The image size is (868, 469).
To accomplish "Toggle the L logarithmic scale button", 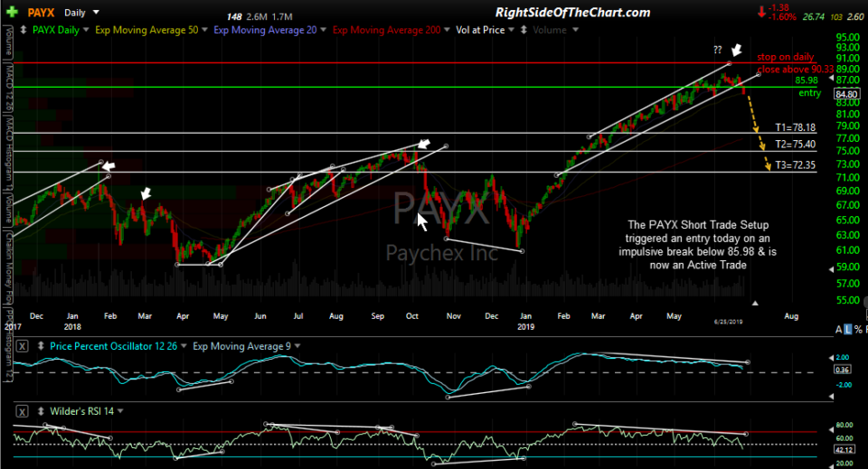I will [847, 330].
